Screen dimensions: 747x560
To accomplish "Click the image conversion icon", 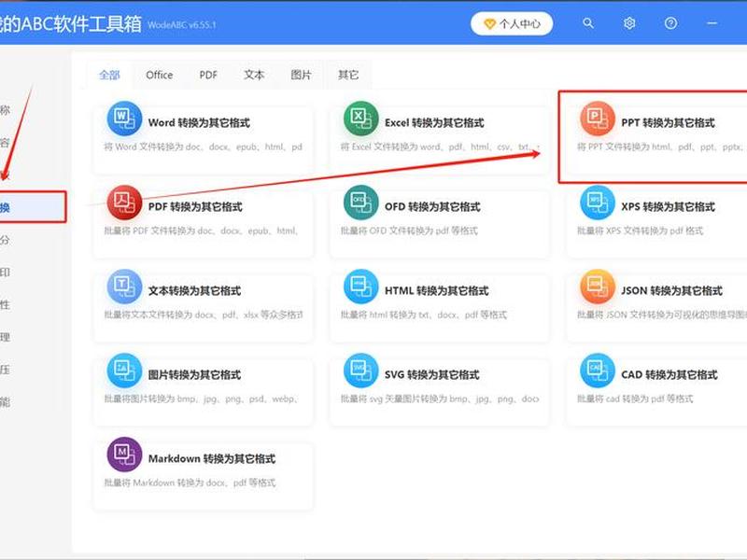I will (124, 371).
